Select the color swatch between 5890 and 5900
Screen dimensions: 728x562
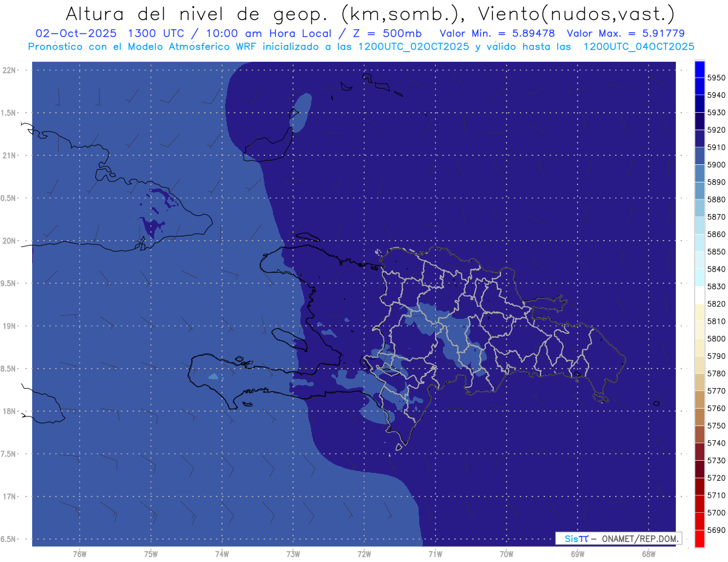(699, 173)
